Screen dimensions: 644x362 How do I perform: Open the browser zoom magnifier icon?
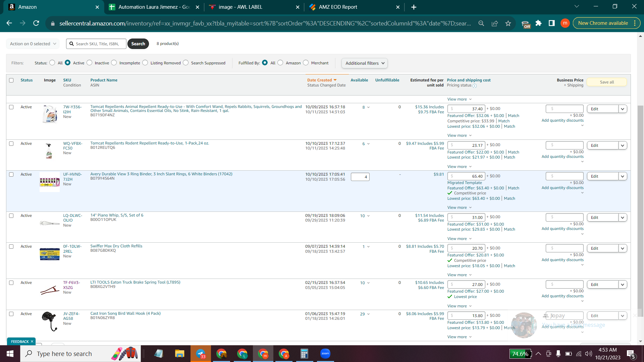pyautogui.click(x=481, y=23)
